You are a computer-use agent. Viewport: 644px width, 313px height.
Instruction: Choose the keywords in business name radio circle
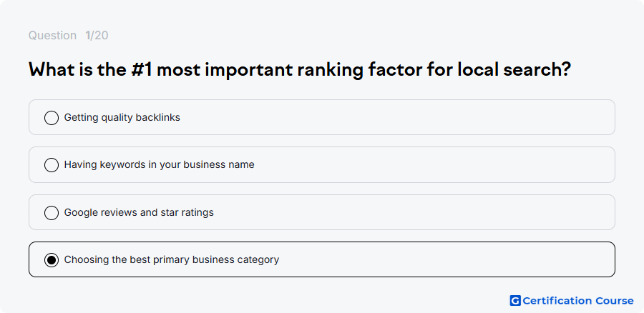click(52, 164)
